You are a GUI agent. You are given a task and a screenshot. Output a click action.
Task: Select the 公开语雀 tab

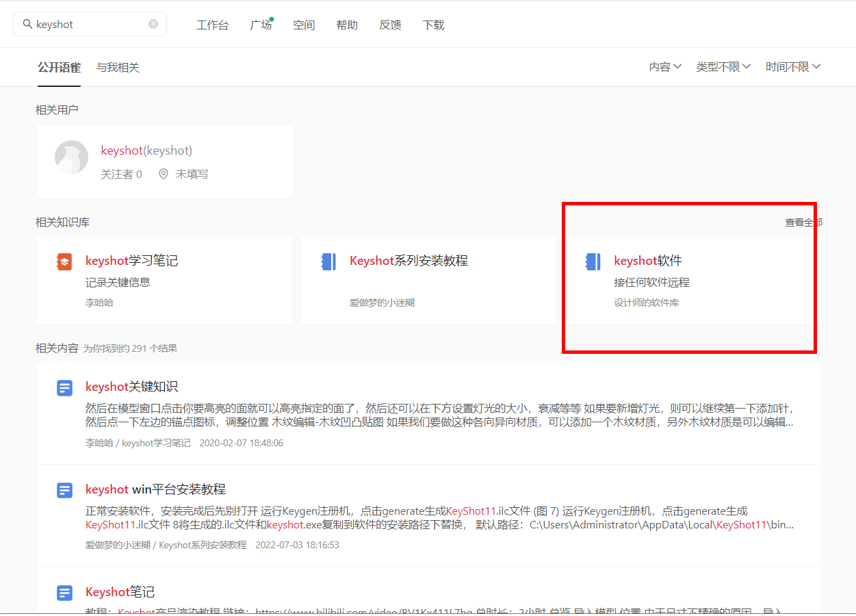tap(59, 67)
